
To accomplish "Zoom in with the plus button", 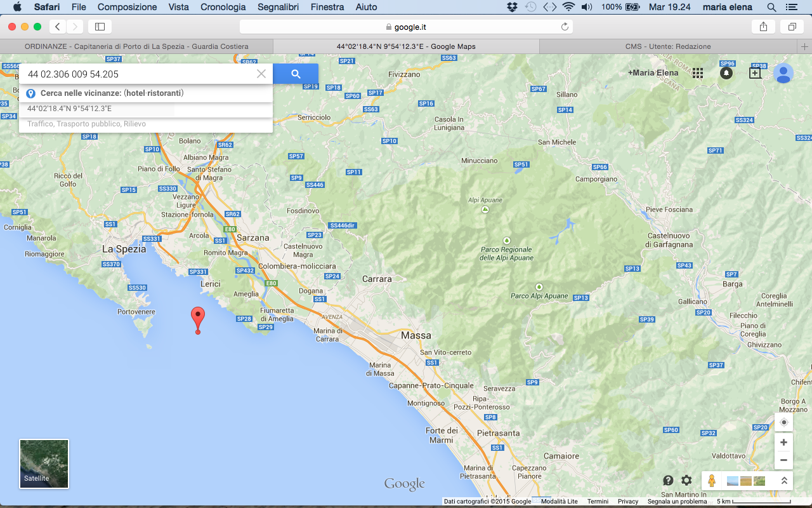I will coord(784,442).
